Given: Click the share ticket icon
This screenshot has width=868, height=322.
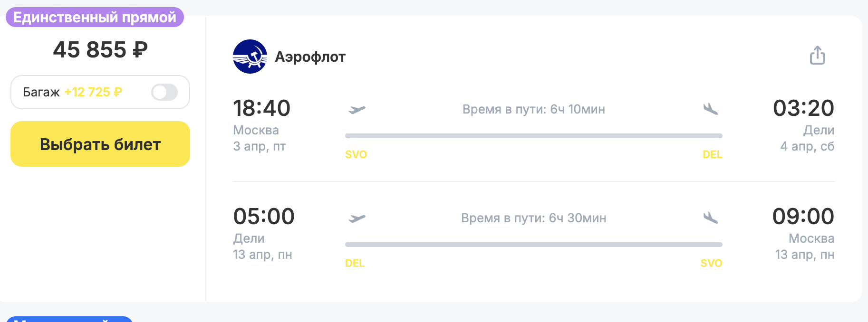Looking at the screenshot, I should pyautogui.click(x=817, y=56).
